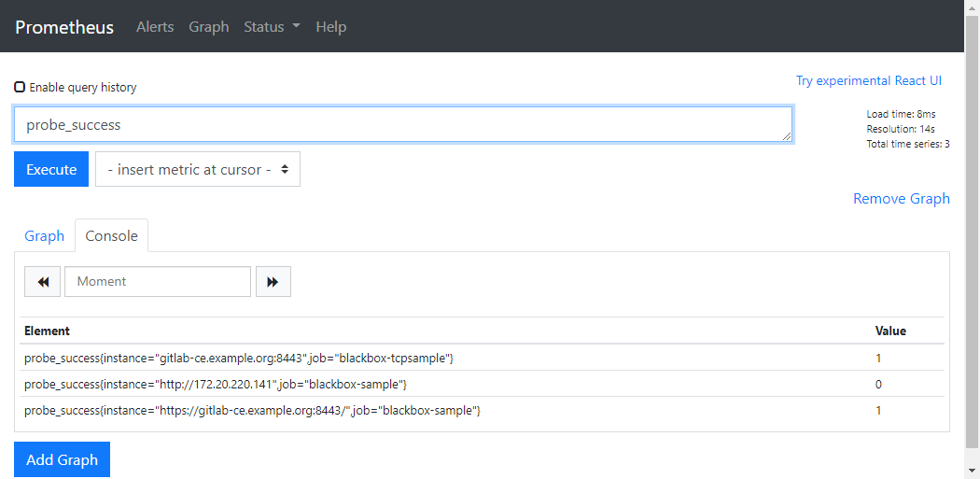980x479 pixels.
Task: Click the Resolution: 14s text
Action: pyautogui.click(x=901, y=130)
